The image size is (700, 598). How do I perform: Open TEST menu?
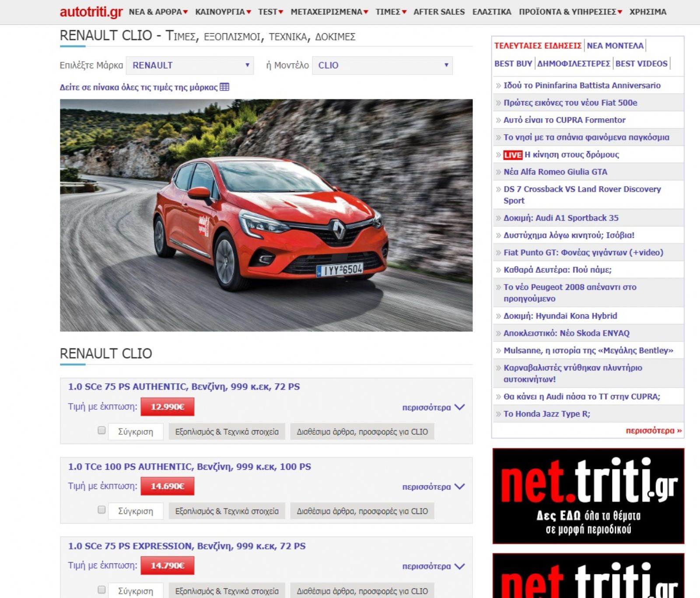point(270,12)
